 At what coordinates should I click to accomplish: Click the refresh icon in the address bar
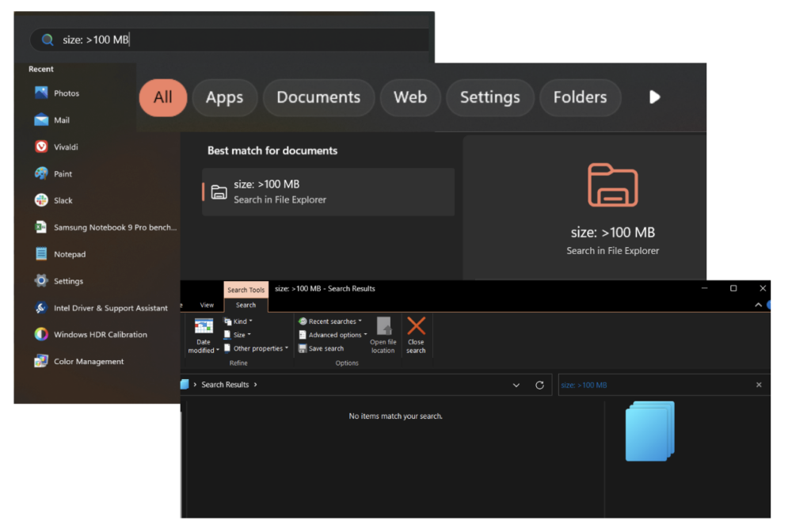[x=540, y=385]
